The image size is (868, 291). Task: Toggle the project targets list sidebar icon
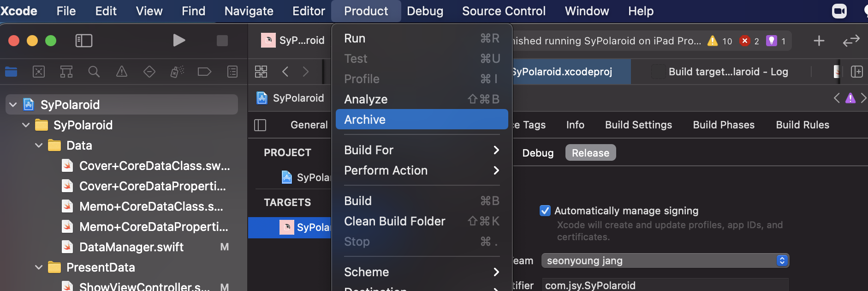click(260, 125)
